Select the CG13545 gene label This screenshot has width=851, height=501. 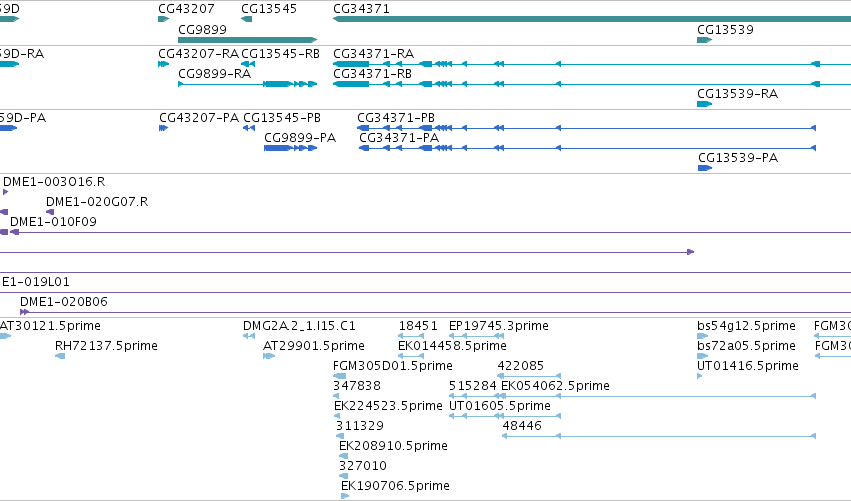[269, 9]
